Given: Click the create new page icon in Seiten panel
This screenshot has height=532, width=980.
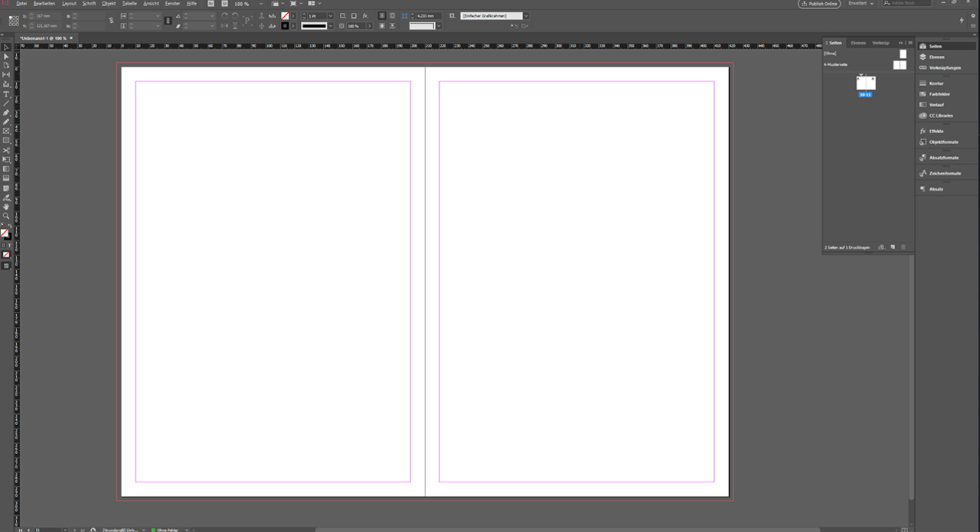Looking at the screenshot, I should tap(893, 247).
